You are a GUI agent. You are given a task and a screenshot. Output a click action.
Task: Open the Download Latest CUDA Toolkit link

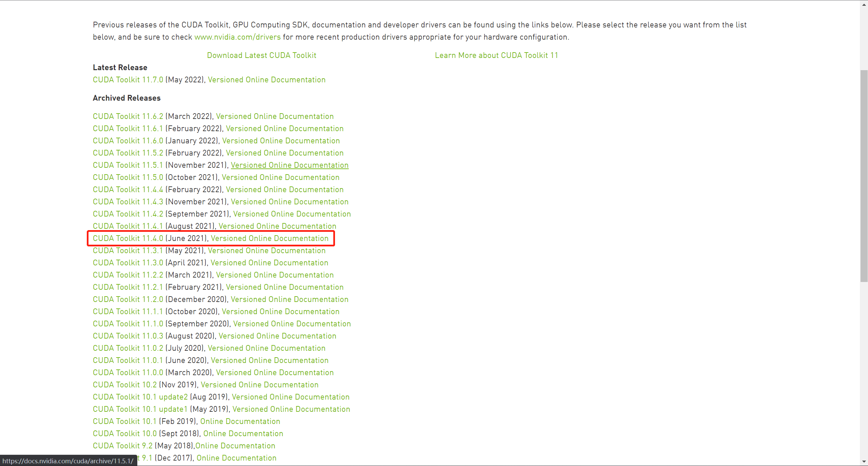pyautogui.click(x=261, y=55)
